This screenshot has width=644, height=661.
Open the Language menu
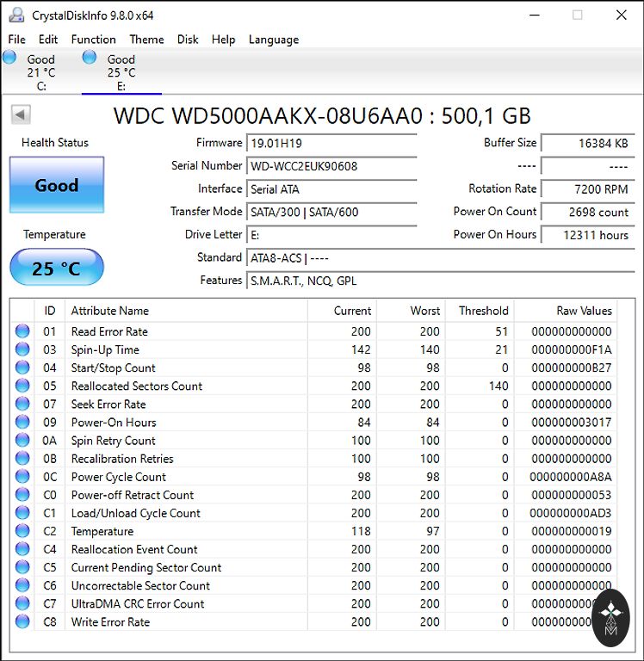coord(273,40)
